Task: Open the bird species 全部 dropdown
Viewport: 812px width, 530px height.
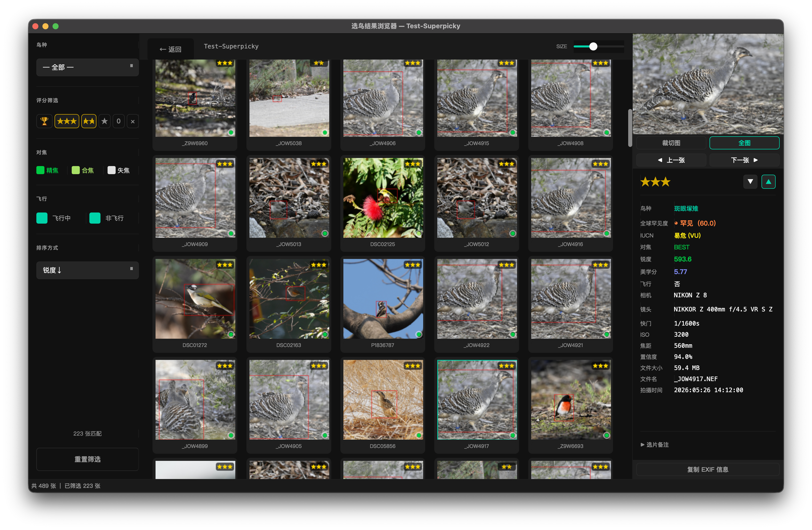Action: point(87,67)
